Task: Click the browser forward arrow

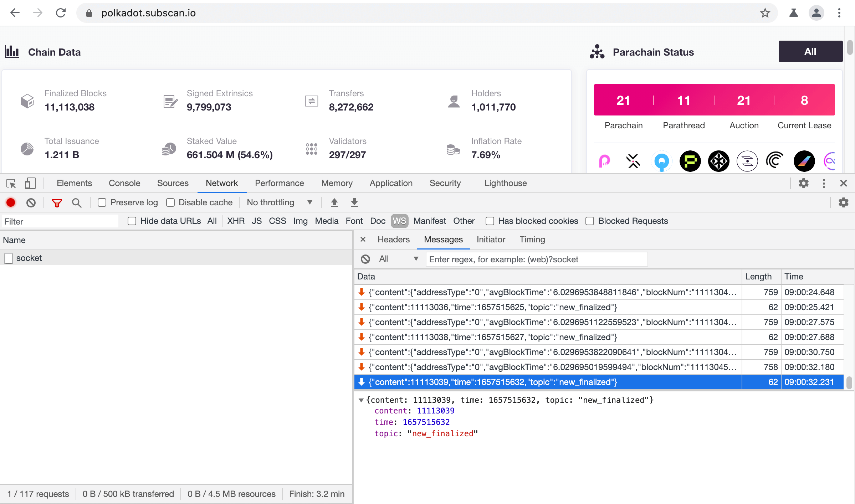Action: (x=38, y=13)
